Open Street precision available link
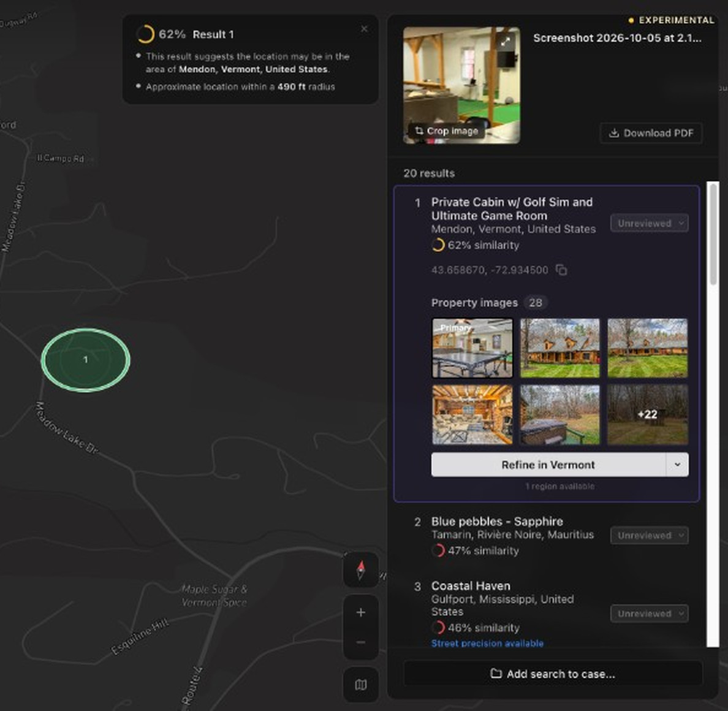The height and width of the screenshot is (711, 728). coord(487,643)
